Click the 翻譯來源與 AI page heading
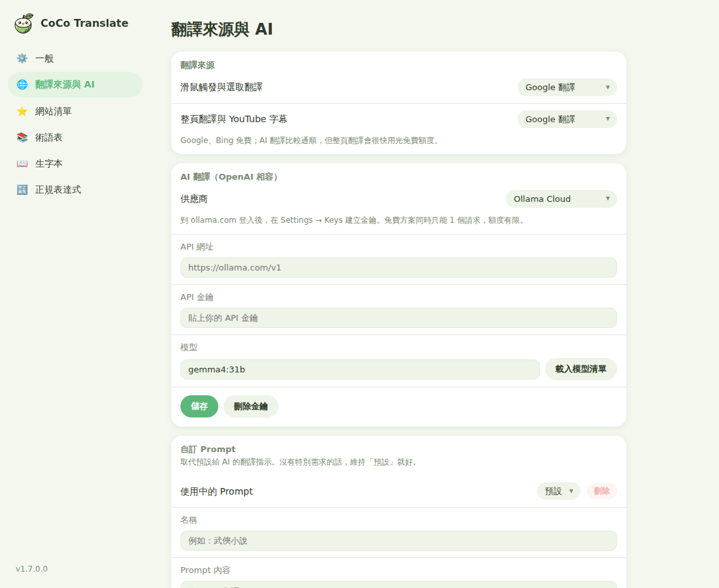Image resolution: width=719 pixels, height=588 pixels. coord(222,29)
